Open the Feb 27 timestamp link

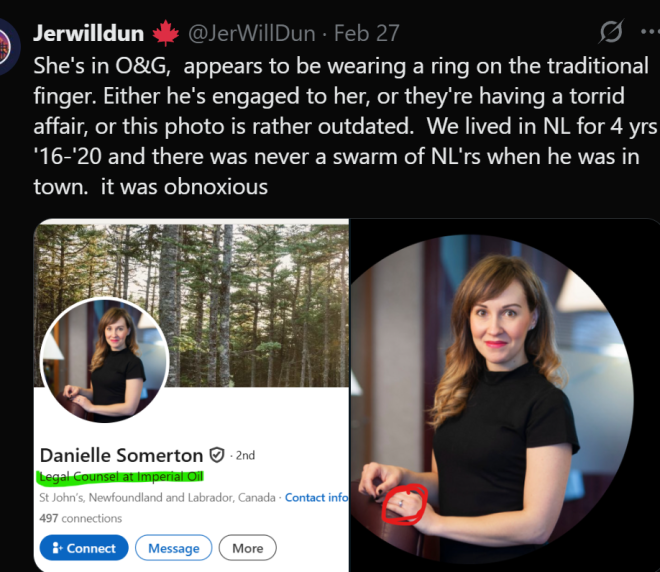coord(367,33)
